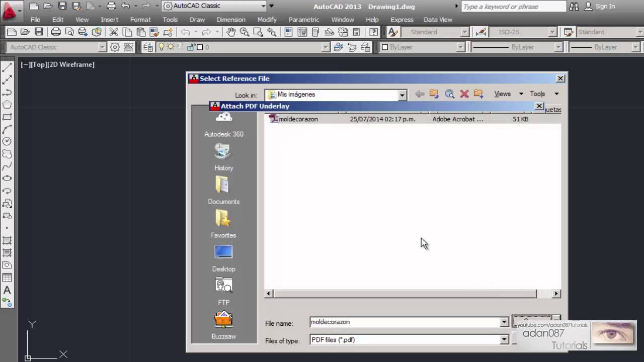Open the Insert menu
Image resolution: width=644 pixels, height=362 pixels.
(109, 20)
